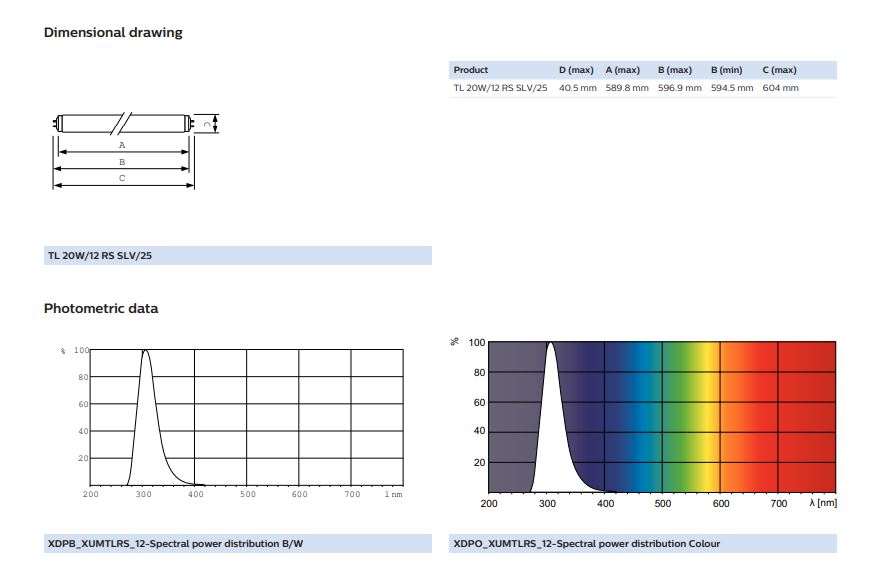Screen dimensions: 882x580
Task: Select the 604 mm table cell
Action: click(x=780, y=88)
